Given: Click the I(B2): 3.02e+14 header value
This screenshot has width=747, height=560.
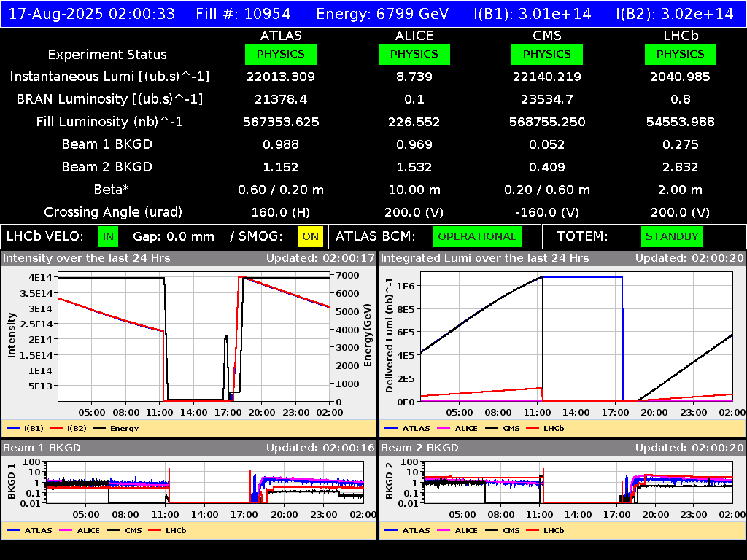Looking at the screenshot, I should click(675, 13).
